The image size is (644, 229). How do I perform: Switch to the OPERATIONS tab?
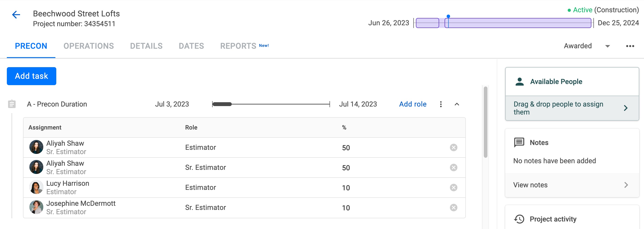pyautogui.click(x=89, y=46)
